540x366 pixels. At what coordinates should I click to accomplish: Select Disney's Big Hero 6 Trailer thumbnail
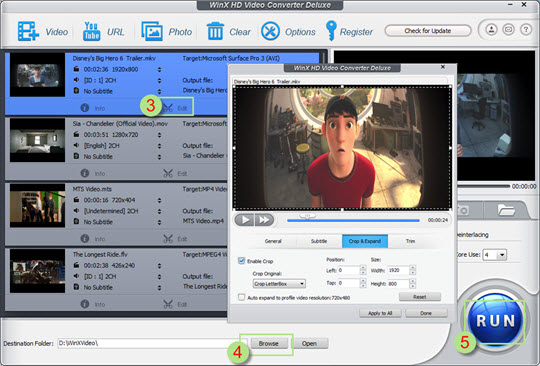37,75
